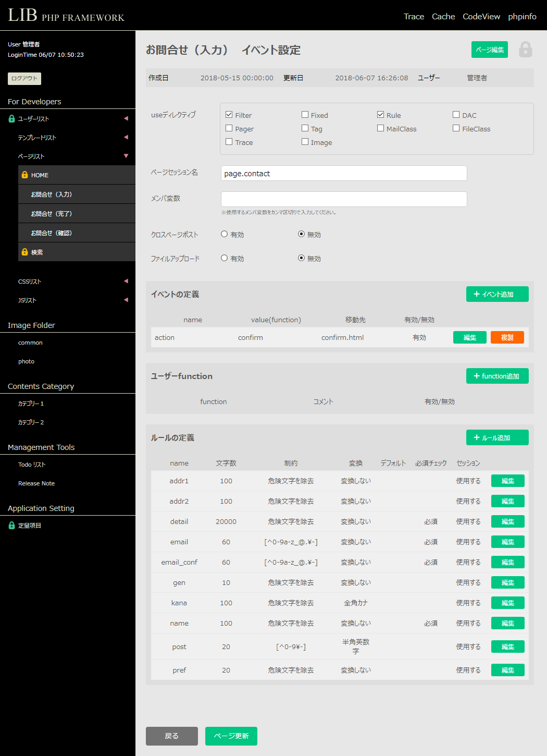Uncheck the Filter directive checkbox
The width and height of the screenshot is (547, 756).
coord(229,115)
